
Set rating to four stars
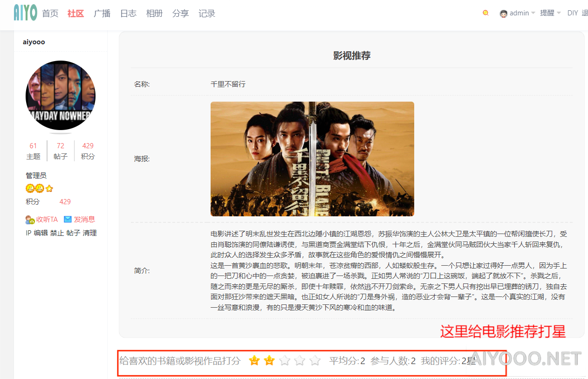coord(300,360)
